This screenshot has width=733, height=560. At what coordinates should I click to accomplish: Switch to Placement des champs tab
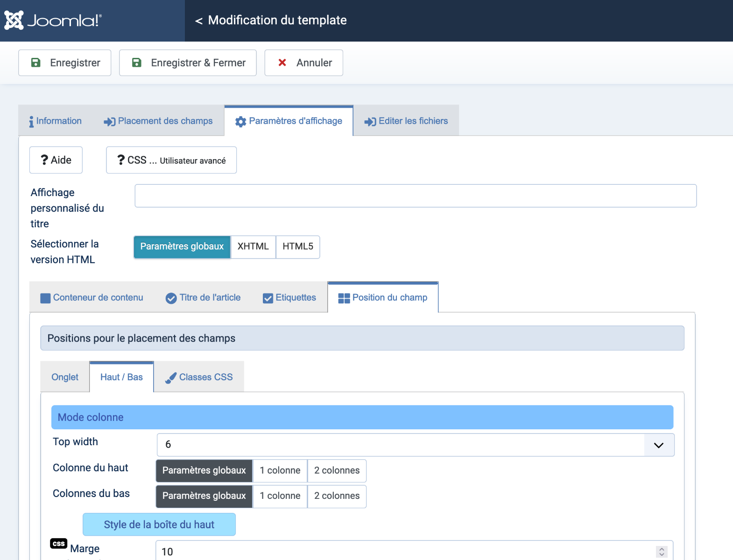[158, 121]
